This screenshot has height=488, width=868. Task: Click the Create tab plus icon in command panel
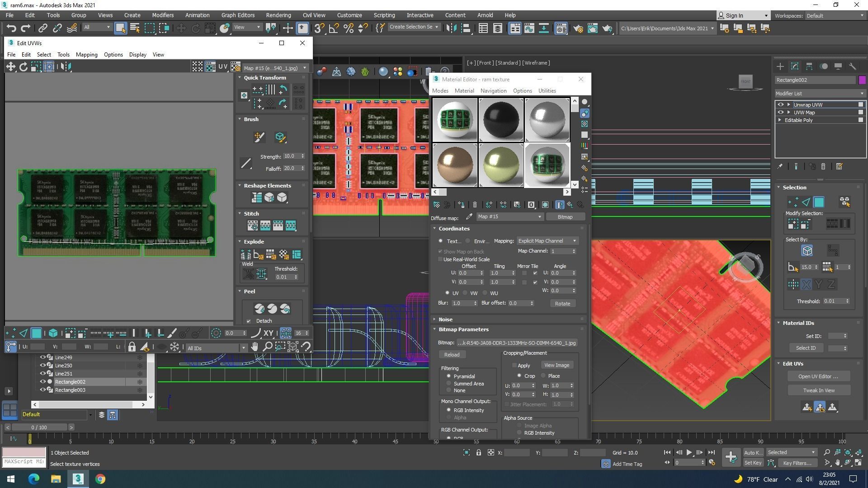pos(780,66)
